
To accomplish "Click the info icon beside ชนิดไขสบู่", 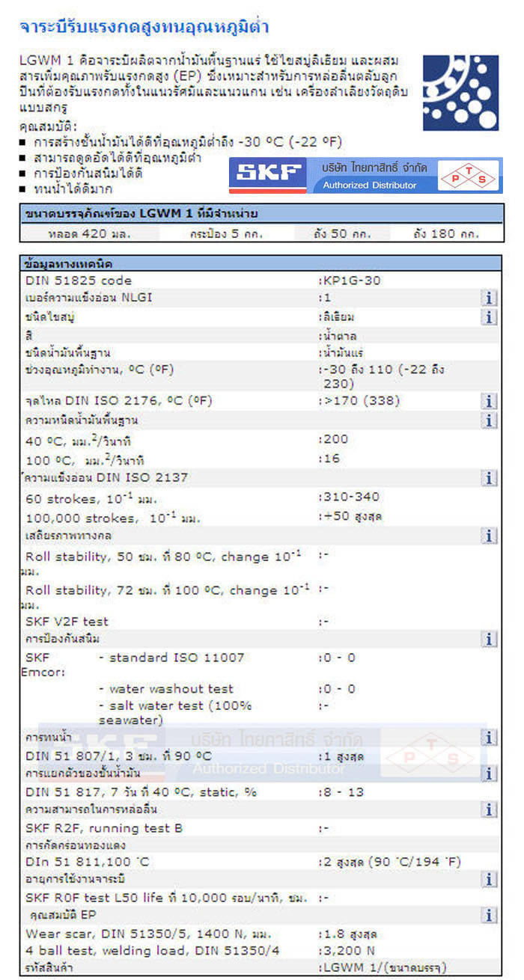I will point(489,316).
